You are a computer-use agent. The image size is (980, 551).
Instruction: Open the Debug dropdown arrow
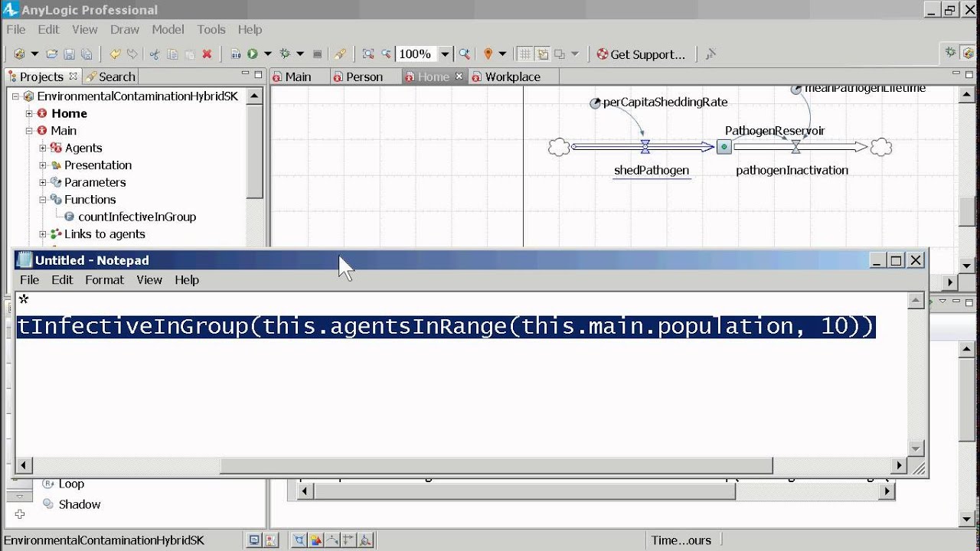click(x=300, y=54)
